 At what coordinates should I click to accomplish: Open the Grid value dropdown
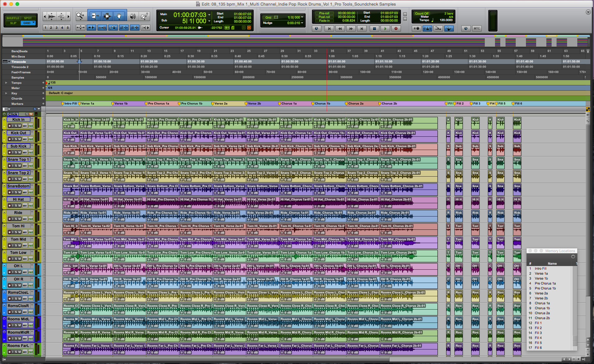tap(302, 17)
